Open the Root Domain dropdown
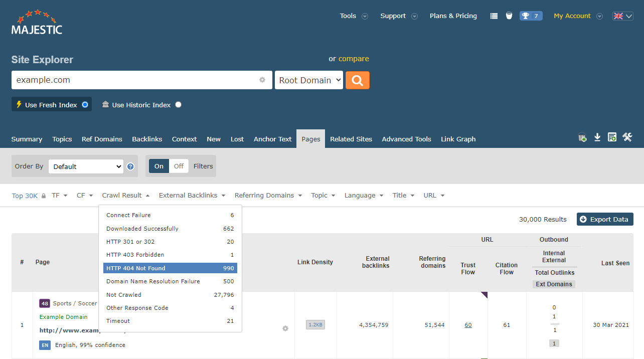 tap(309, 80)
